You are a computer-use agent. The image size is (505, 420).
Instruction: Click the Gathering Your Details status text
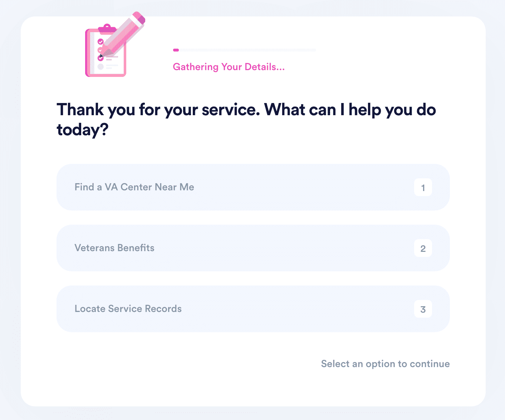[229, 67]
